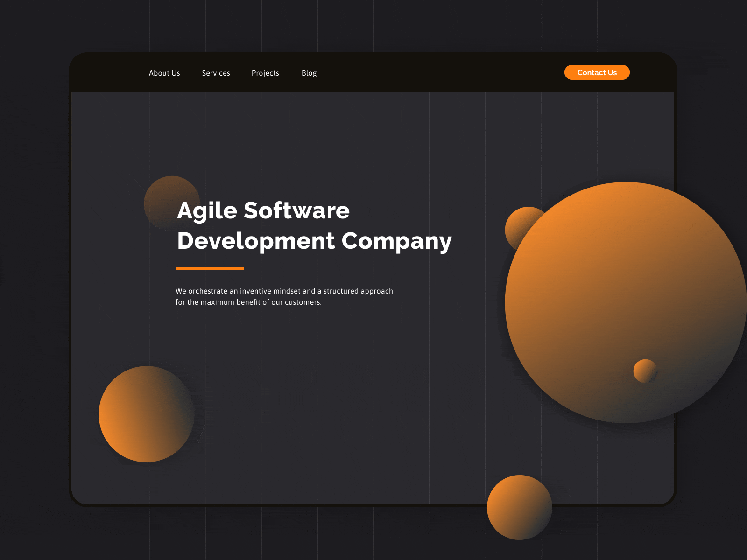Select the orange underline divider below heading
Viewport: 747px width, 560px height.
[x=210, y=269]
